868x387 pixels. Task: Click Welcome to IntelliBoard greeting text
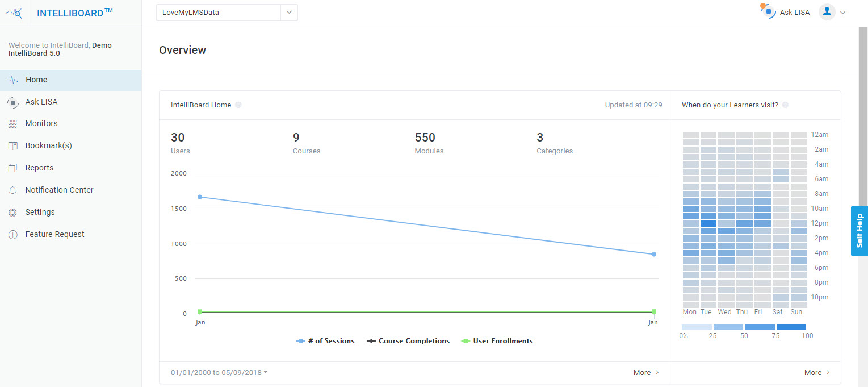pyautogui.click(x=60, y=49)
